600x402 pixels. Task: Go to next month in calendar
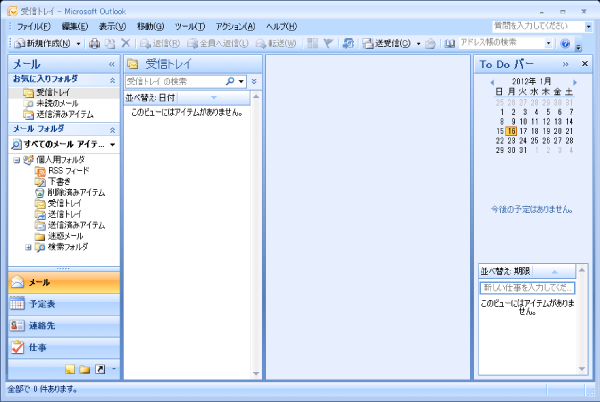coord(575,82)
